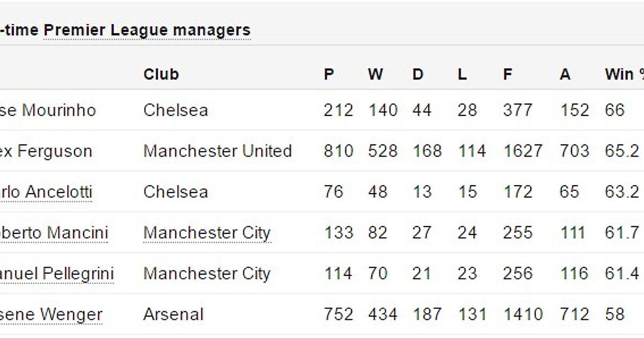The height and width of the screenshot is (338, 644).
Task: Click the F column header
Action: click(x=508, y=74)
